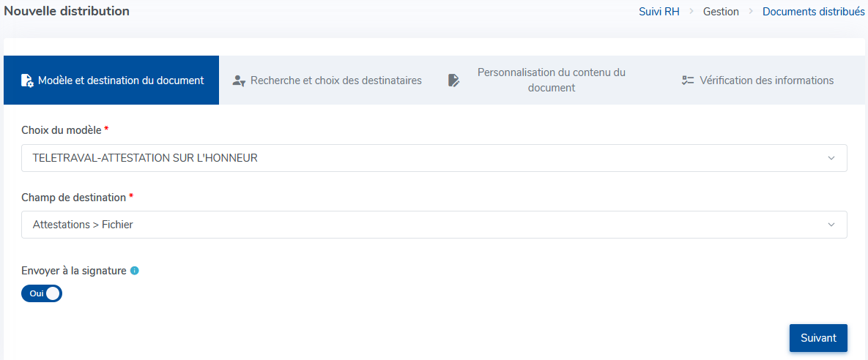Select Modèle et destination du document tab
This screenshot has width=868, height=360.
111,80
